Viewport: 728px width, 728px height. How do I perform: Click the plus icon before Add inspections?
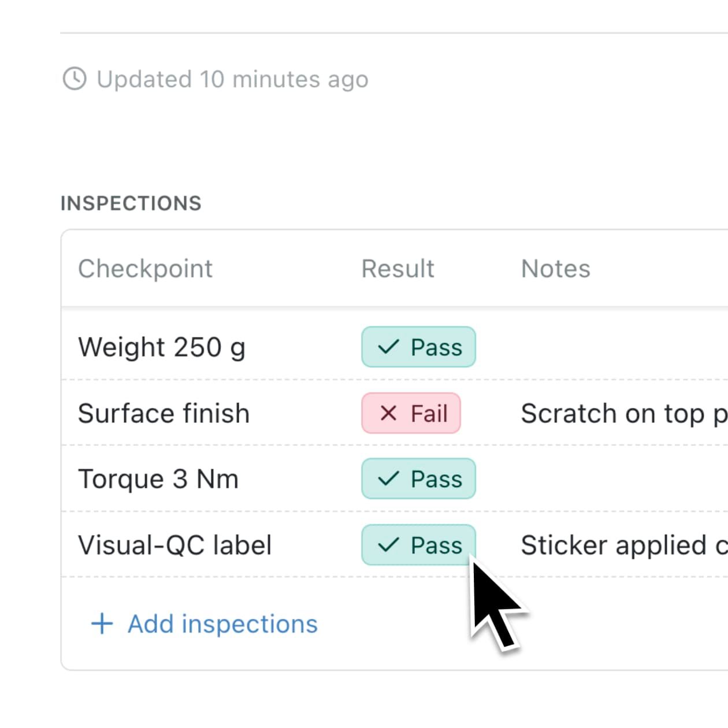point(102,623)
